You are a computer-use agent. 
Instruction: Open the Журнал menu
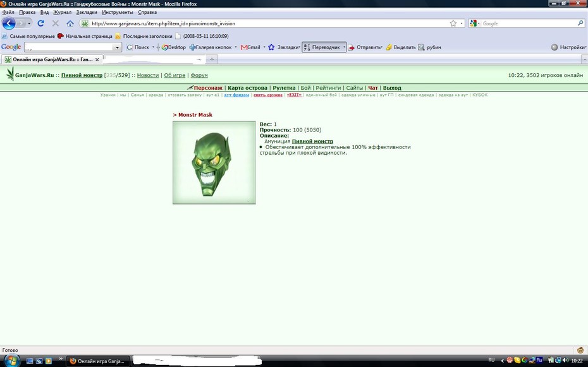pos(62,13)
